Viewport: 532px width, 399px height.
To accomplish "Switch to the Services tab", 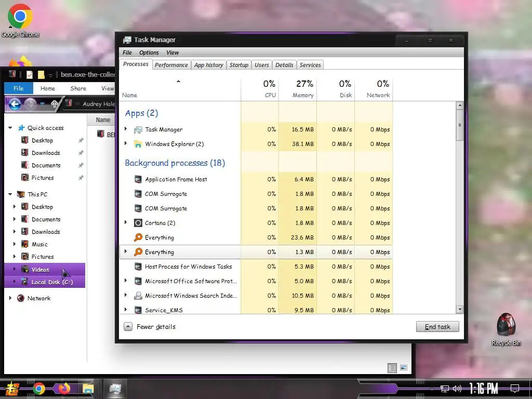I will (310, 65).
